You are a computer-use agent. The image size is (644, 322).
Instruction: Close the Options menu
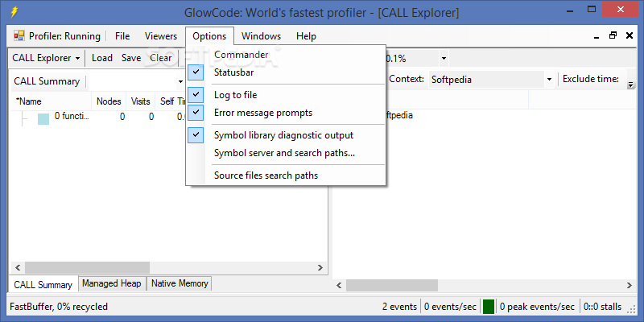209,36
